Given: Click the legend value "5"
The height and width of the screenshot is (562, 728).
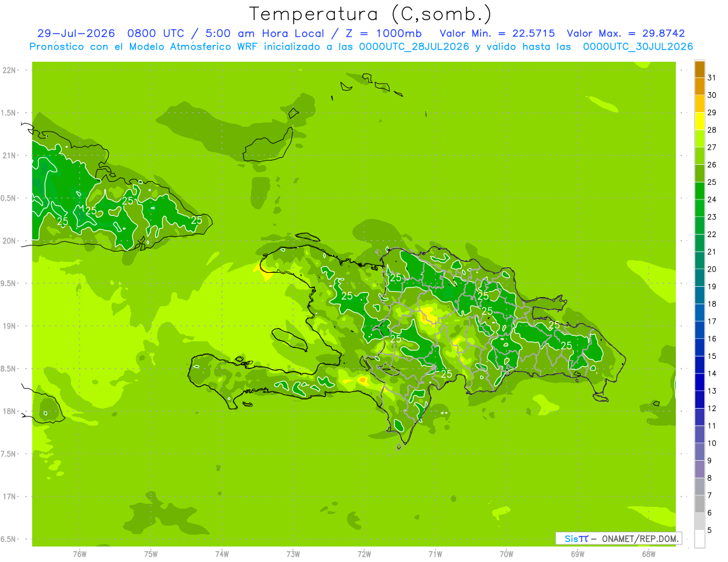Looking at the screenshot, I should (x=710, y=530).
